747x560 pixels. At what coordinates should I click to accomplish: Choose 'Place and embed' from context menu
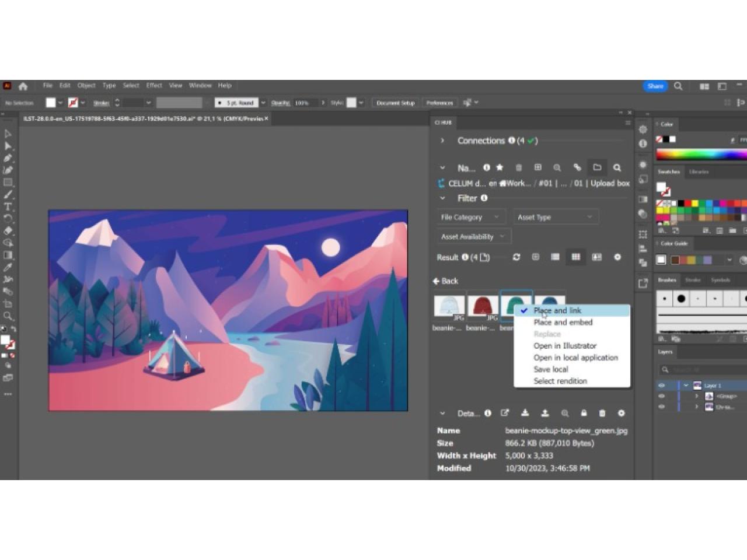563,322
